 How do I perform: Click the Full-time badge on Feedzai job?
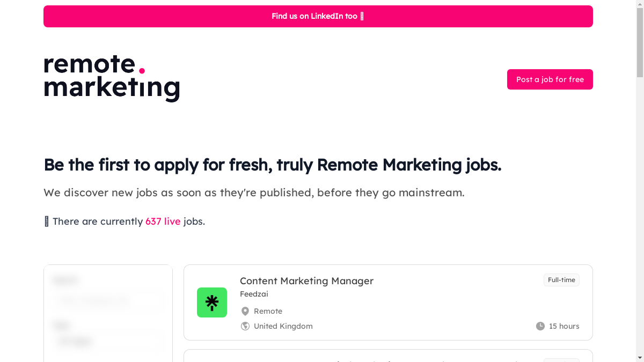[x=561, y=280]
